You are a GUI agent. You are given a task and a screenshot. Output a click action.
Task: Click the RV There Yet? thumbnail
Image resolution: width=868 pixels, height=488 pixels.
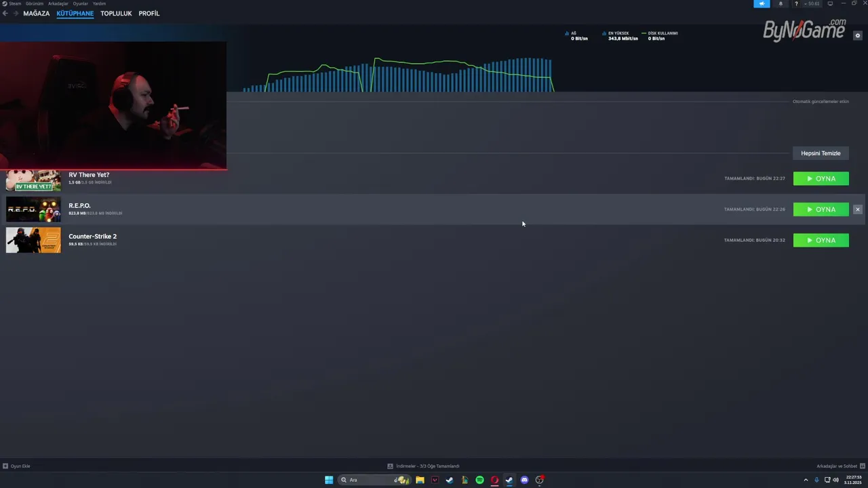33,180
